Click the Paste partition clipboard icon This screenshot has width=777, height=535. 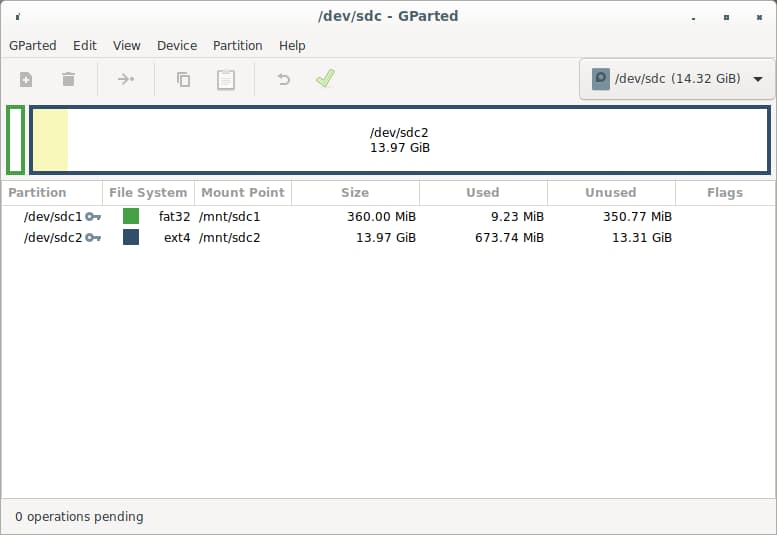tap(226, 79)
